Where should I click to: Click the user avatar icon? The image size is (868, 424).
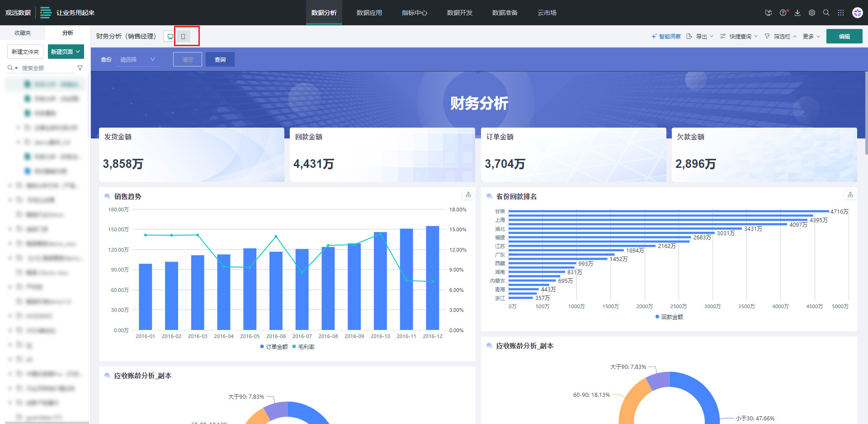click(857, 13)
